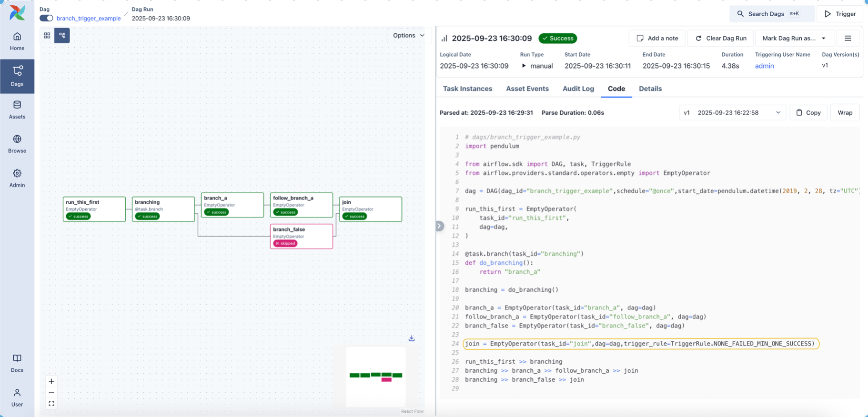Viewport: 868px width, 417px height.
Task: Open the admin user link
Action: click(764, 66)
